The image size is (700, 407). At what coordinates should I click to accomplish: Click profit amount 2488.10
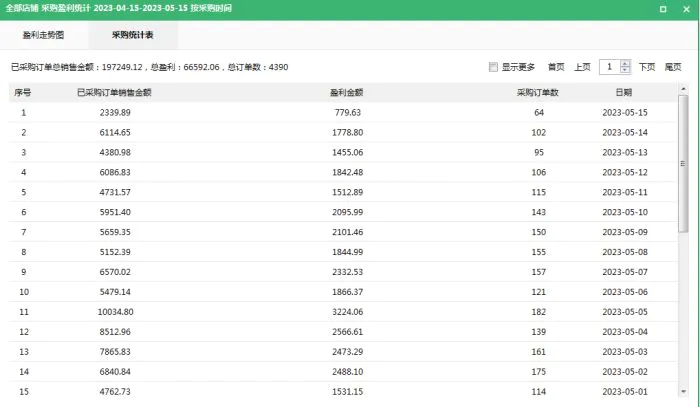348,372
